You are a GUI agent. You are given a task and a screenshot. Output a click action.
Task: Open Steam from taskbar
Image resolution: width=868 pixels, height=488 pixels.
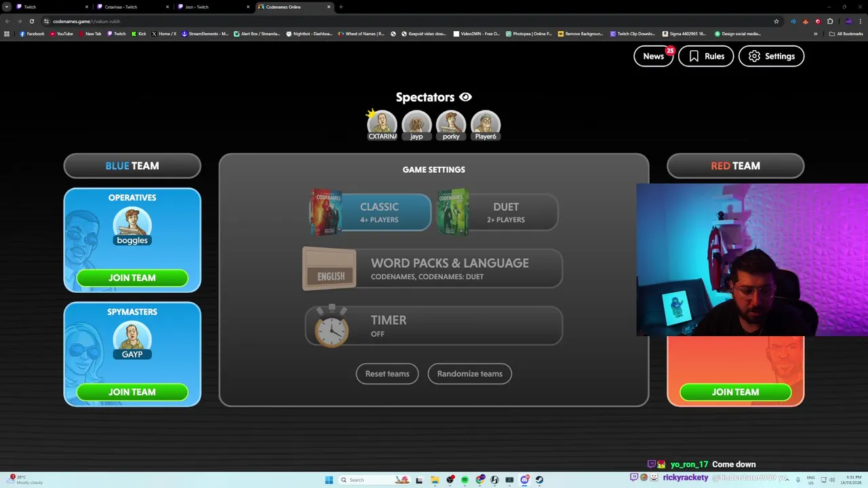[x=540, y=480]
